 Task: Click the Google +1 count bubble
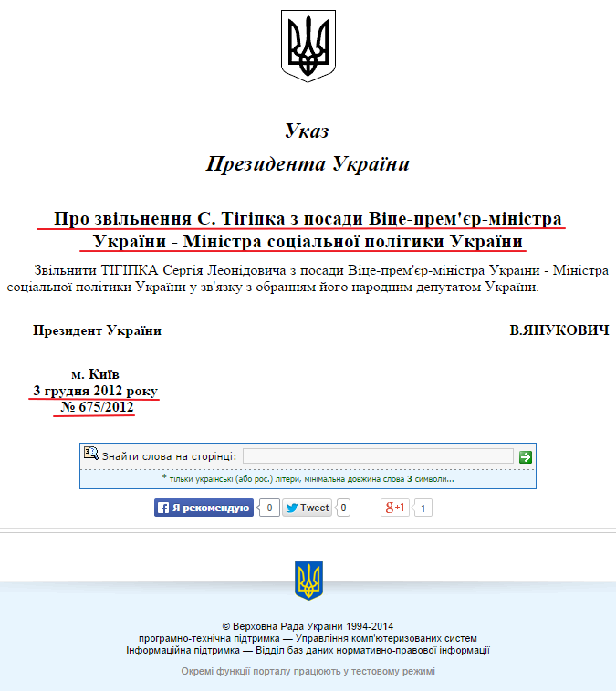coord(423,508)
